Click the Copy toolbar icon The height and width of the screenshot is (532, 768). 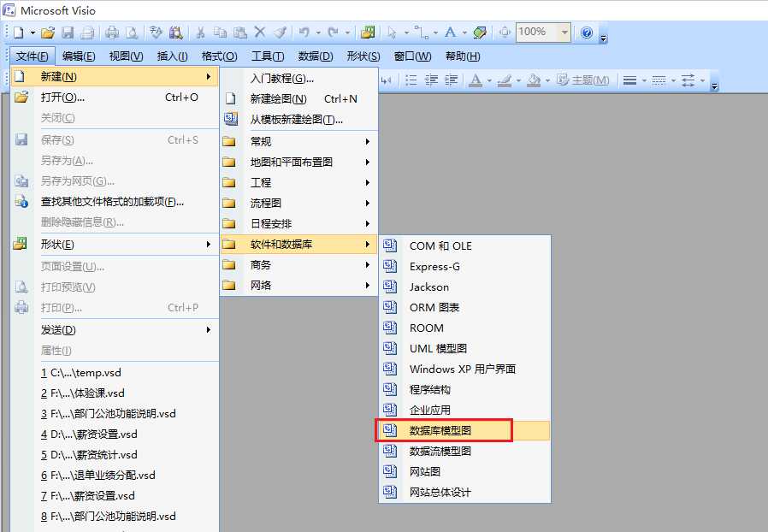click(221, 33)
